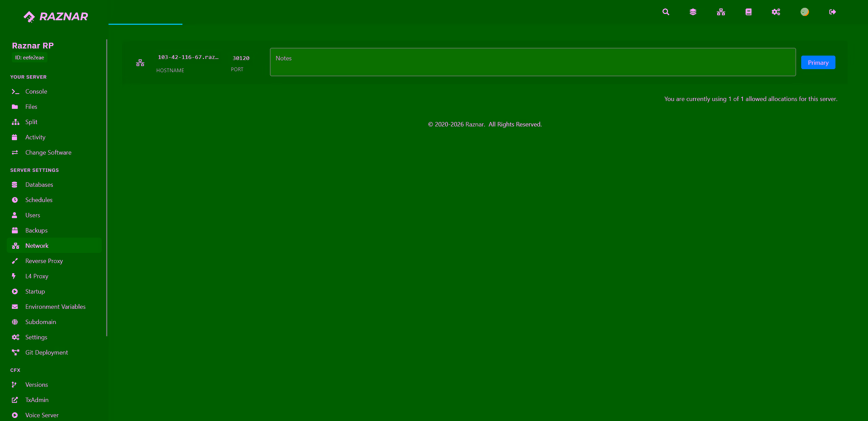Click the Startup play icon
The height and width of the screenshot is (421, 868).
pyautogui.click(x=15, y=292)
